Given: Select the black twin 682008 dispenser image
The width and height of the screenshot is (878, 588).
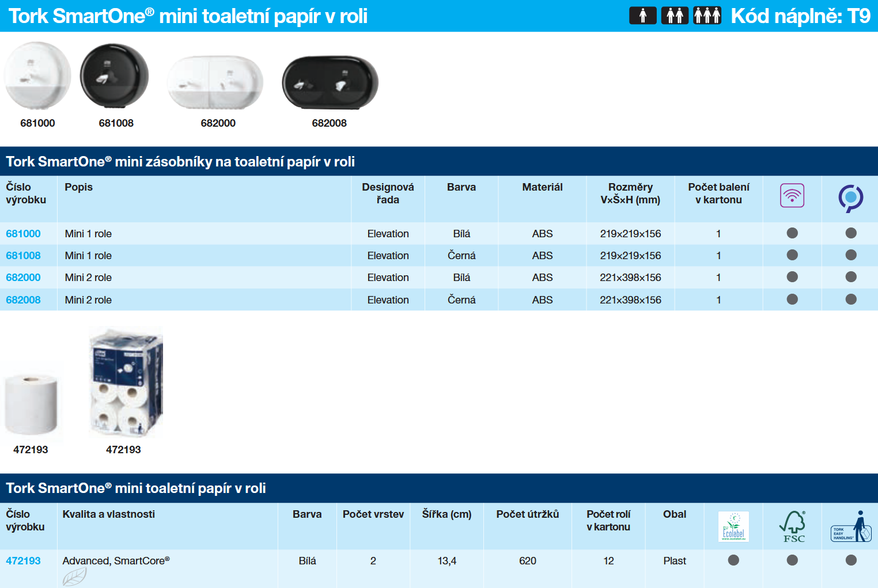Looking at the screenshot, I should pos(330,82).
